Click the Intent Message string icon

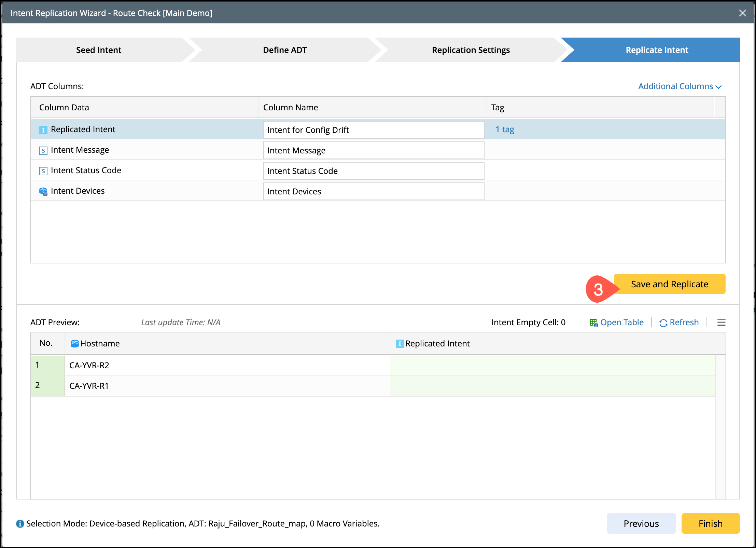pos(43,150)
